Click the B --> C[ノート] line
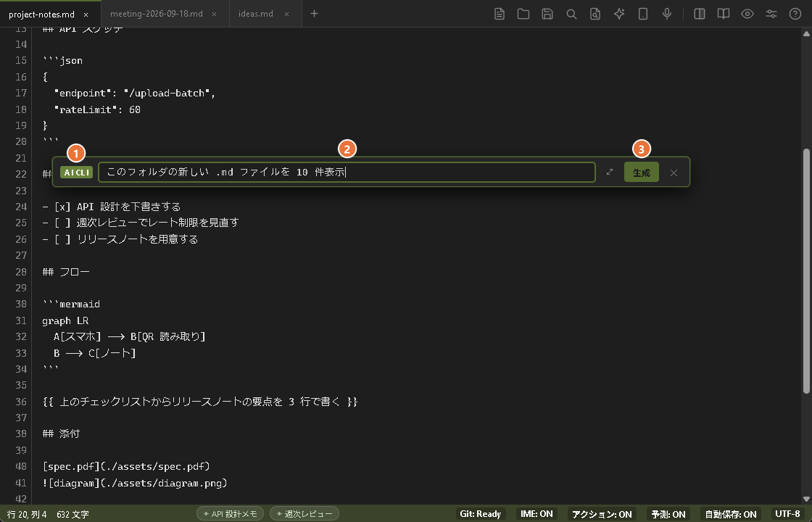 94,353
